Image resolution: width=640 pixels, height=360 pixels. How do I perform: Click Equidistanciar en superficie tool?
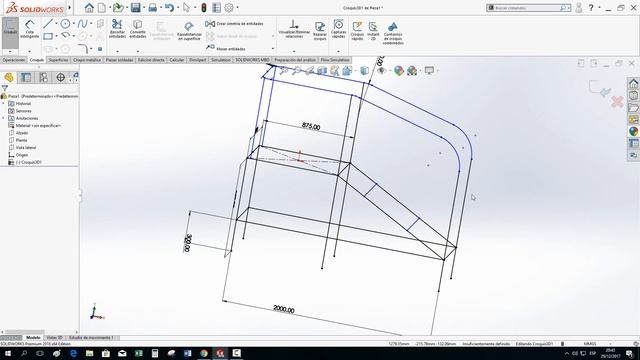pos(189,31)
